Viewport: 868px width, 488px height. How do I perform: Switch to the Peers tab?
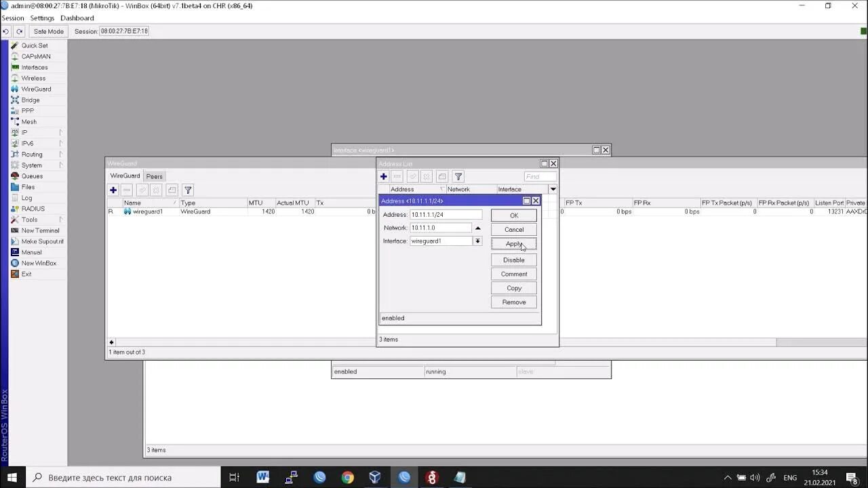coord(155,176)
